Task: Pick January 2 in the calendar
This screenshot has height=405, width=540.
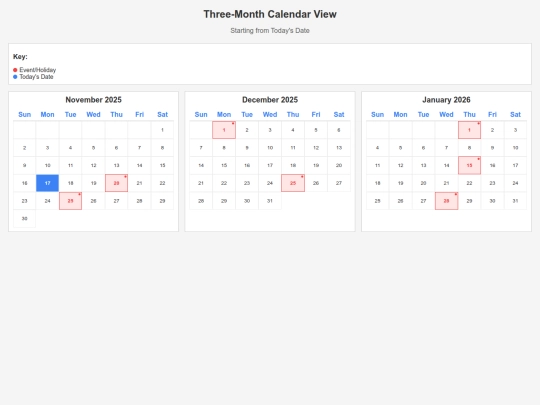Action: pos(492,130)
